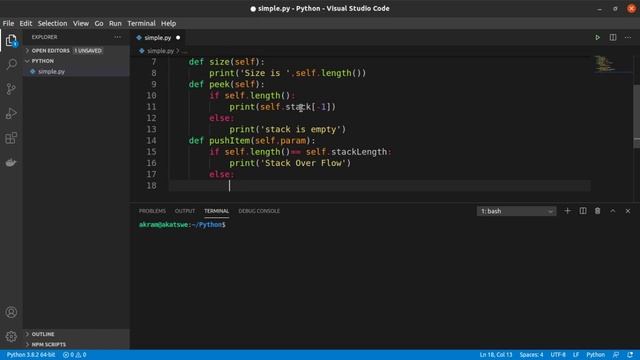The image size is (640, 360).
Task: Open the Edit menu
Action: tap(26, 23)
